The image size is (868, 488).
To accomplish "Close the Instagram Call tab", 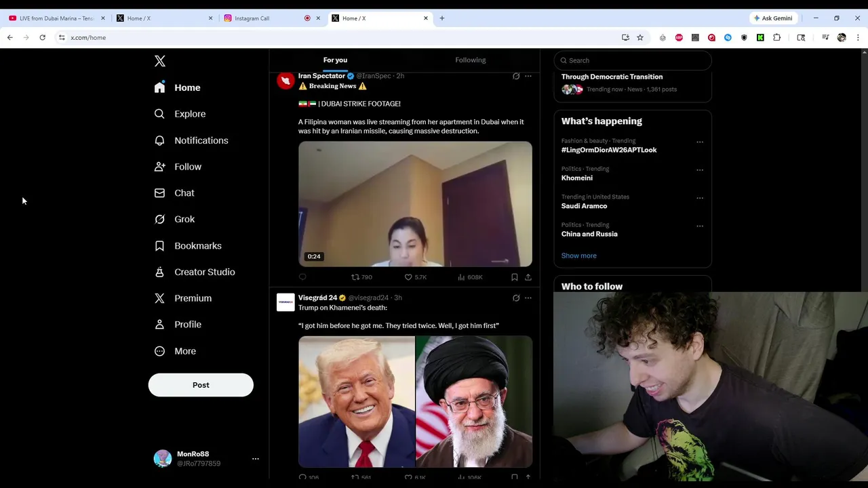I will (318, 18).
